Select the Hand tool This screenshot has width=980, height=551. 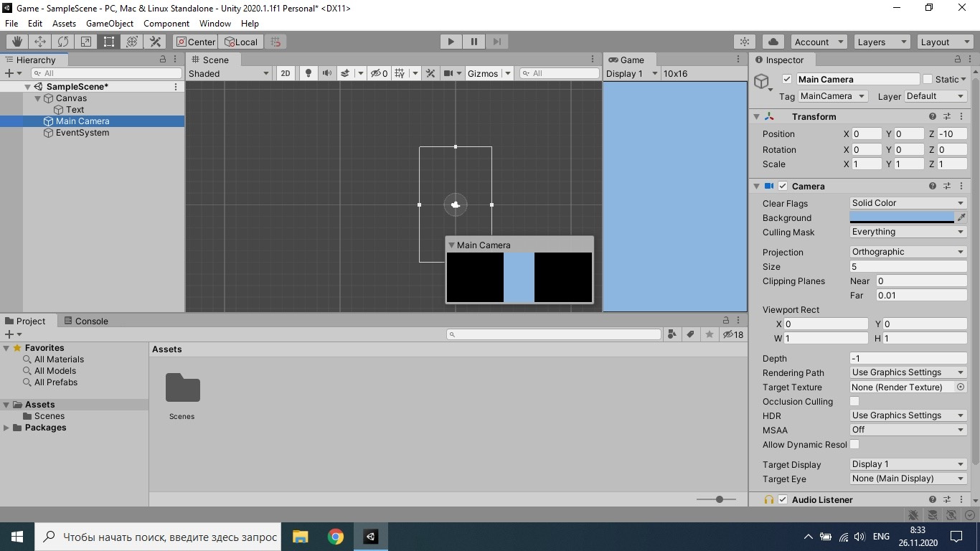(17, 42)
